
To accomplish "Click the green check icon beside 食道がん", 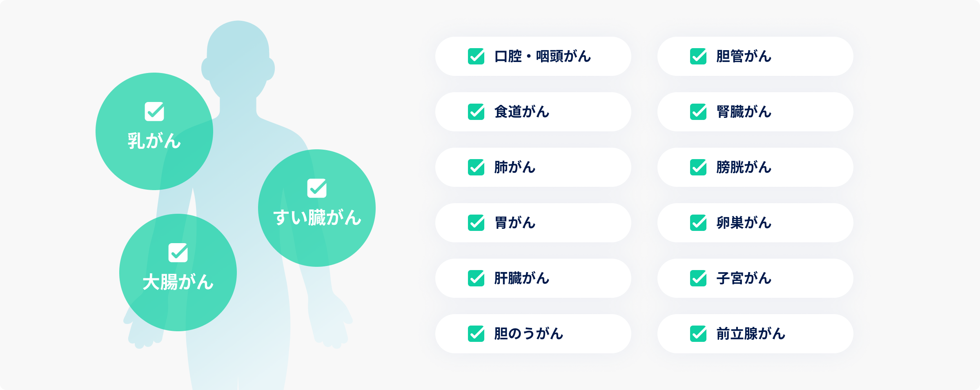I will pyautogui.click(x=476, y=112).
